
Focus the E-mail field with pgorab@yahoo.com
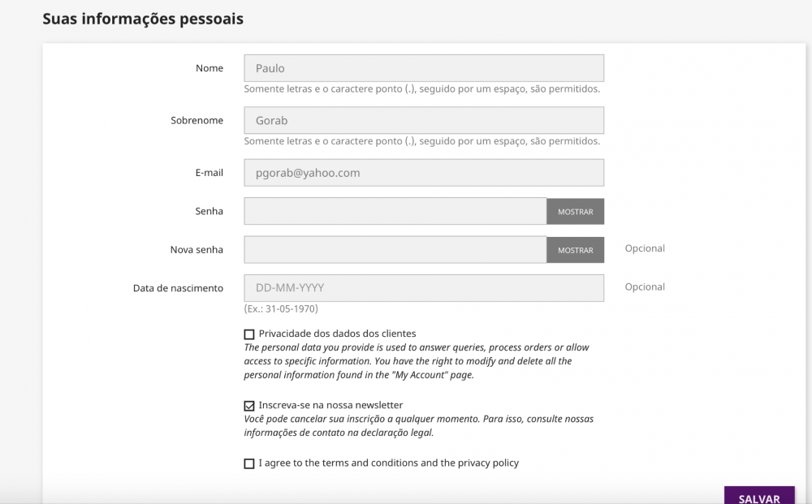(423, 173)
